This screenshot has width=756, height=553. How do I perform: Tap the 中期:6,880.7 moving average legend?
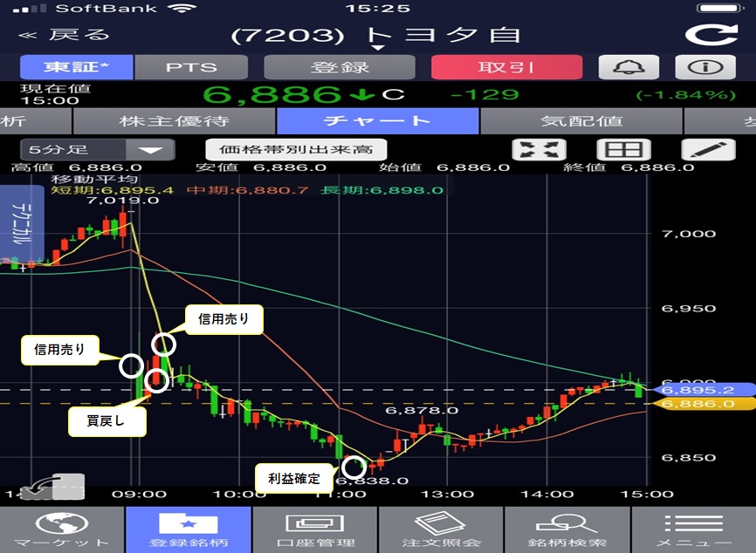click(x=248, y=190)
